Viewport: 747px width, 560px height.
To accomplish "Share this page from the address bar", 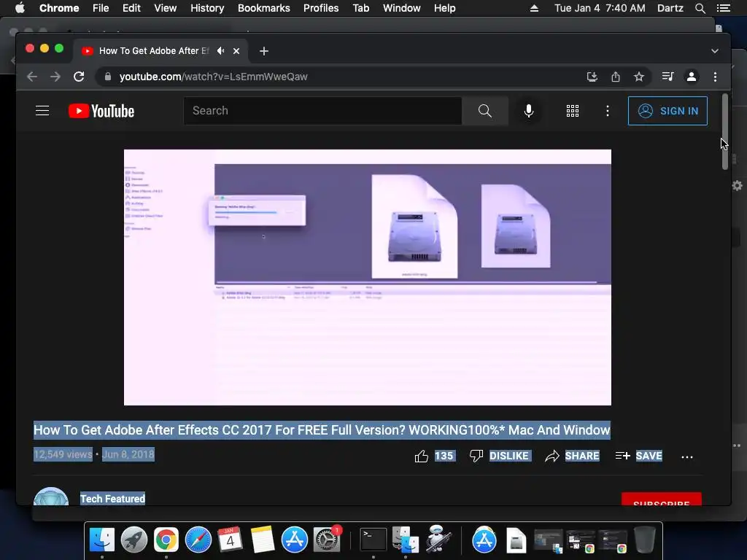I will [x=616, y=77].
